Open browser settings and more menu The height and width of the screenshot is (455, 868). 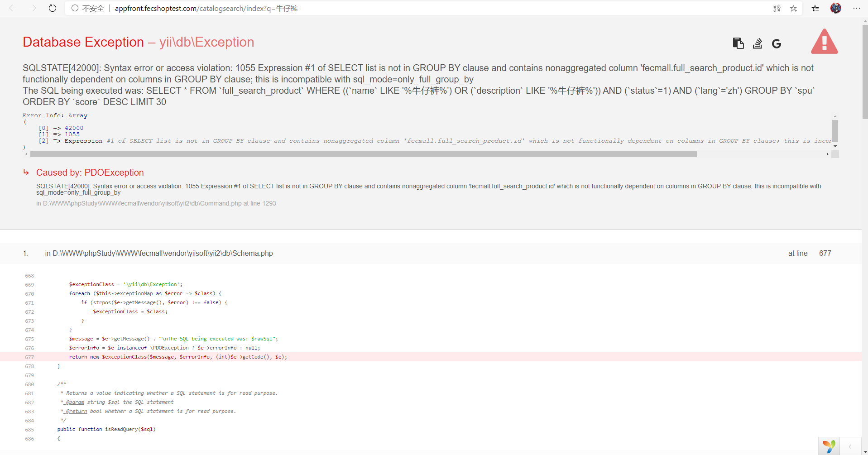pyautogui.click(x=856, y=8)
